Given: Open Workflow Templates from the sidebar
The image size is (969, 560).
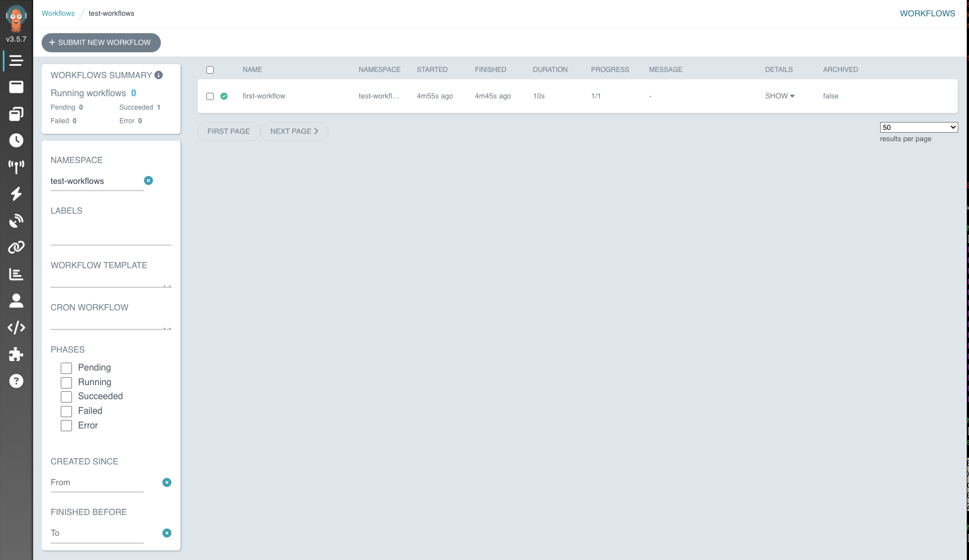Looking at the screenshot, I should 16,87.
